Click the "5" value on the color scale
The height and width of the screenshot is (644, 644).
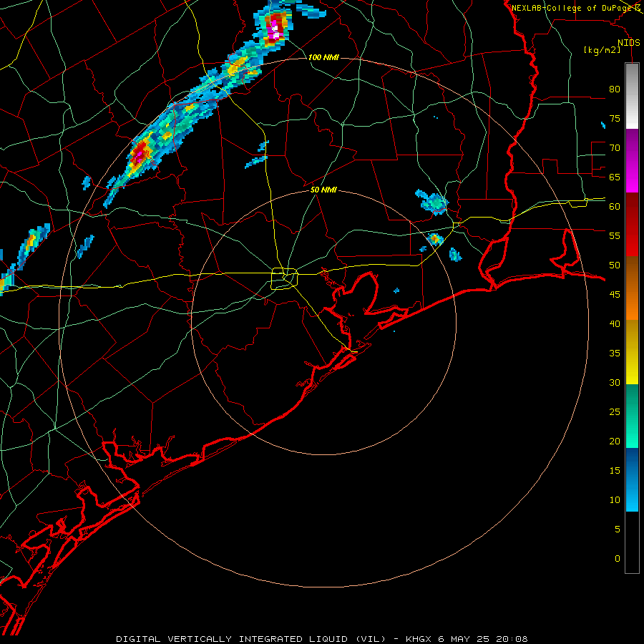[x=618, y=530]
